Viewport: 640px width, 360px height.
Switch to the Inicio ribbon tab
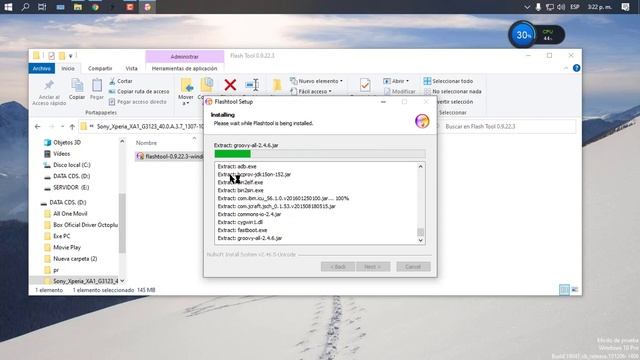(x=68, y=69)
